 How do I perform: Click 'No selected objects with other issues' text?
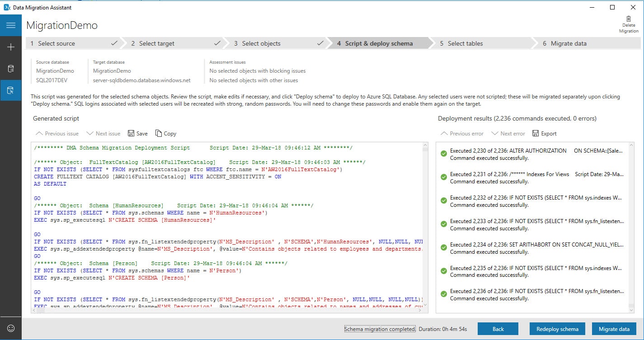click(x=254, y=80)
